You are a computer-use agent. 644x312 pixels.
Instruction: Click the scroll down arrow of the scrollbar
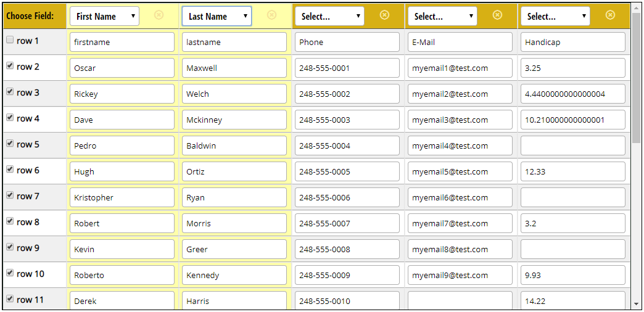pos(637,304)
